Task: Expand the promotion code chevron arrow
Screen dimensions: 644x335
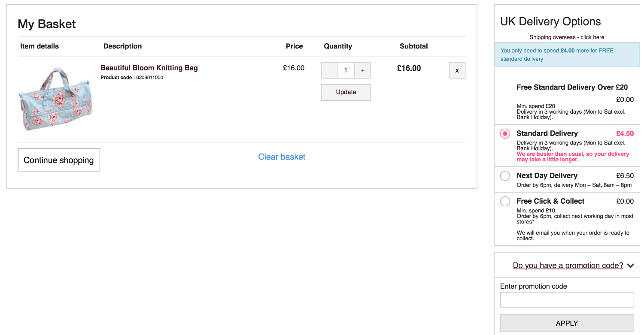Action: tap(630, 266)
